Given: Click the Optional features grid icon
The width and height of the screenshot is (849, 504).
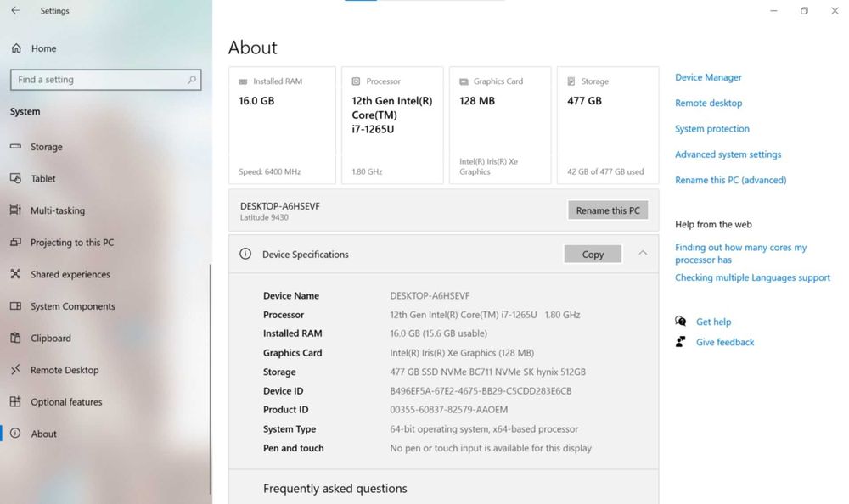Looking at the screenshot, I should click(x=15, y=401).
